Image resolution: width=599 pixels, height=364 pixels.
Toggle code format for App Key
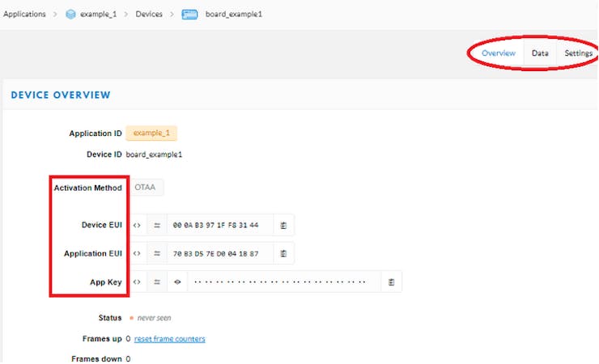point(137,282)
